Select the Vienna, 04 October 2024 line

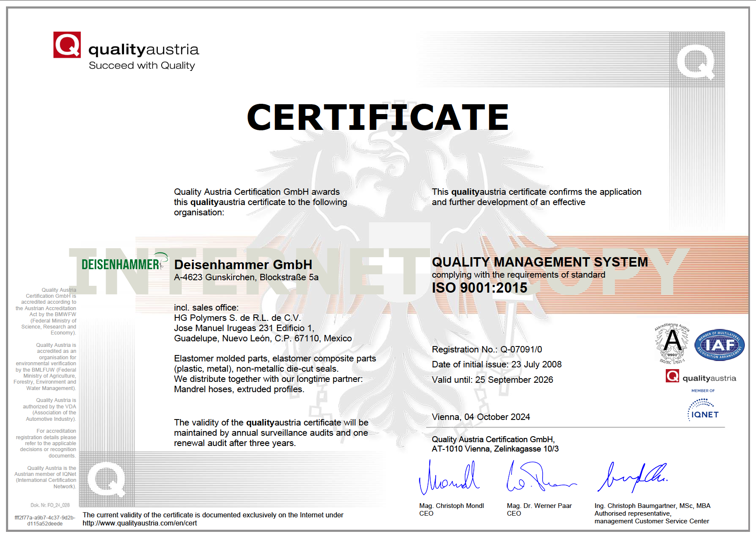pyautogui.click(x=481, y=417)
